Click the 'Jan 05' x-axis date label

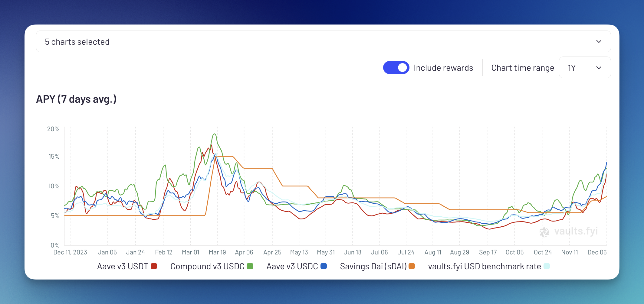(107, 252)
